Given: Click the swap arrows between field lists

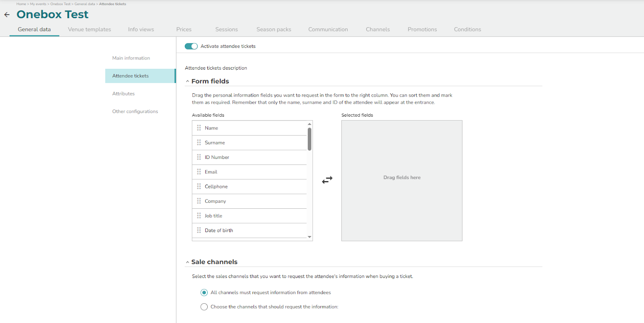Looking at the screenshot, I should coord(327,180).
